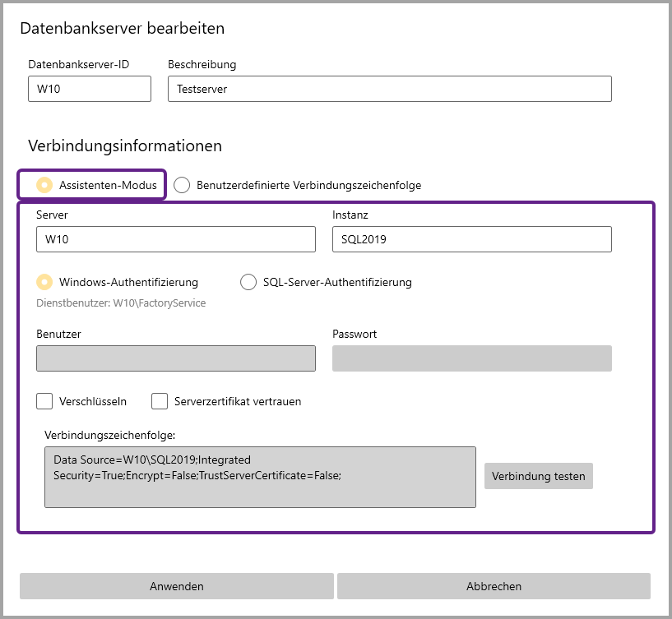This screenshot has width=672, height=619.
Task: Select the Assistenten-Modus radio button
Action: (x=45, y=186)
